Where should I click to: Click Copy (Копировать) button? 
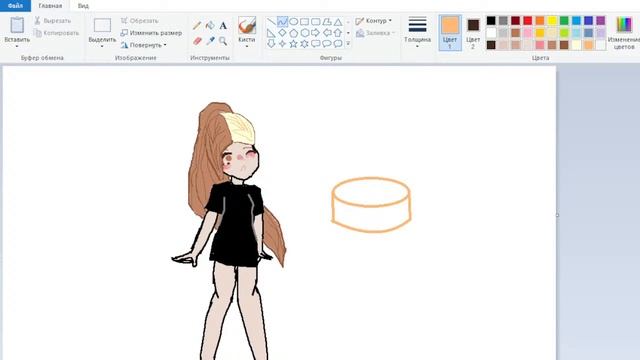56,33
